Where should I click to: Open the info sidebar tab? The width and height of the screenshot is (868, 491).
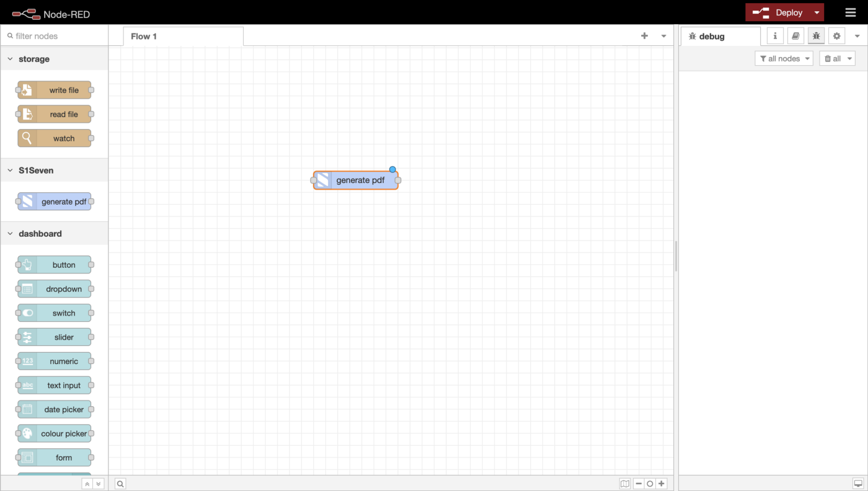coord(775,36)
